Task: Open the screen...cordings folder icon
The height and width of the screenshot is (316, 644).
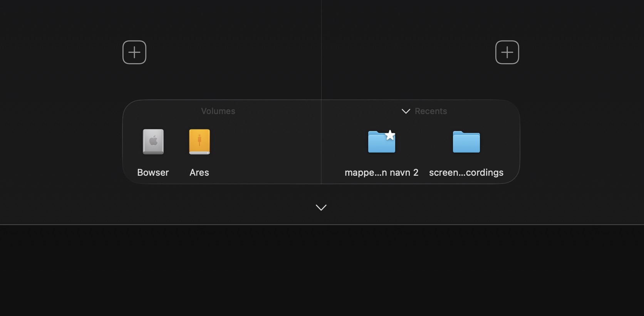Action: pos(466,142)
